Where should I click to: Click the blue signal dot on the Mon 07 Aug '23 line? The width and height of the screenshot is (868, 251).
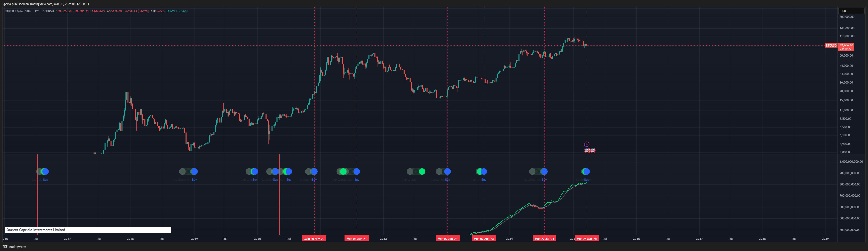click(x=484, y=171)
